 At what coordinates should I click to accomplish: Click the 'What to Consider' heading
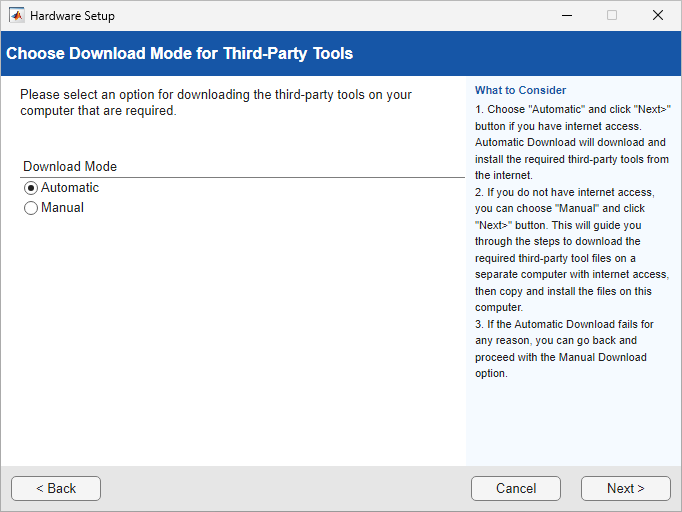click(x=520, y=91)
